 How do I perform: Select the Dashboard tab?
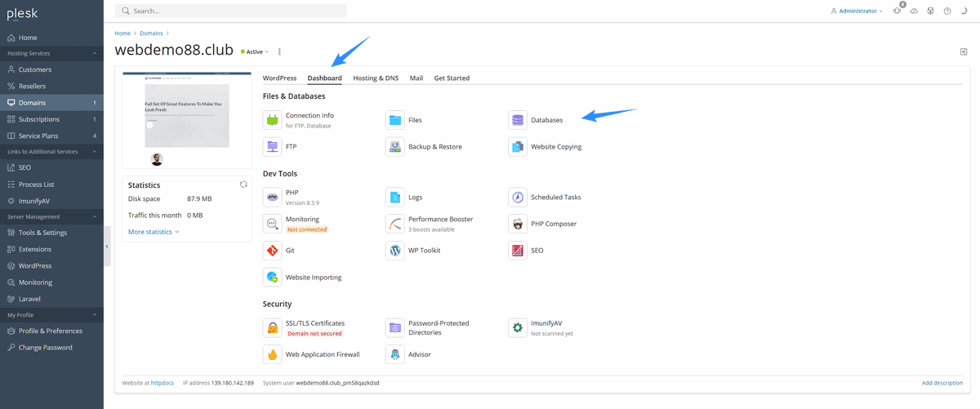click(324, 78)
